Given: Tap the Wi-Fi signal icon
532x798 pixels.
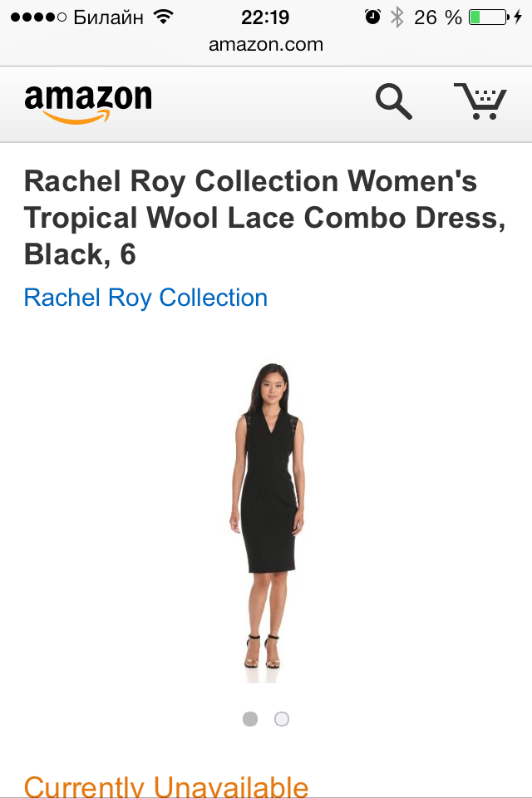Looking at the screenshot, I should click(164, 17).
